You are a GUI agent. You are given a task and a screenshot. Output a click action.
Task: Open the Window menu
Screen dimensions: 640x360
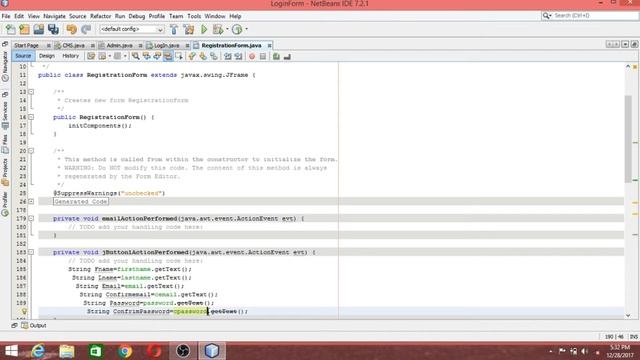coord(215,16)
